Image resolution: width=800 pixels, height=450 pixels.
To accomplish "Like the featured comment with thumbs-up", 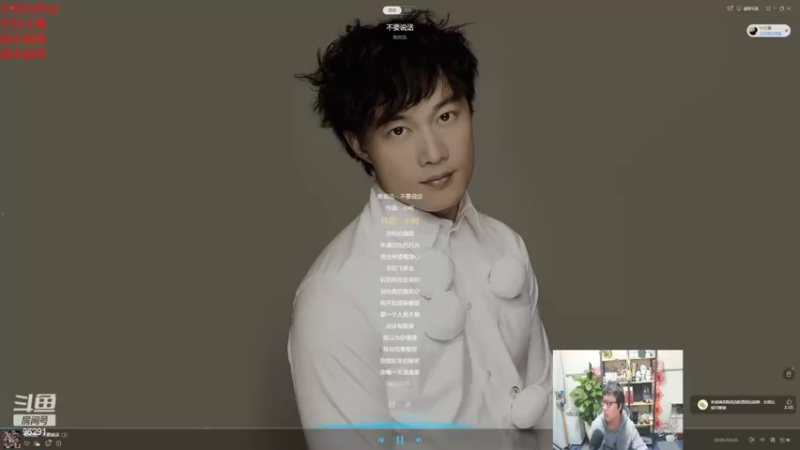I will (788, 404).
